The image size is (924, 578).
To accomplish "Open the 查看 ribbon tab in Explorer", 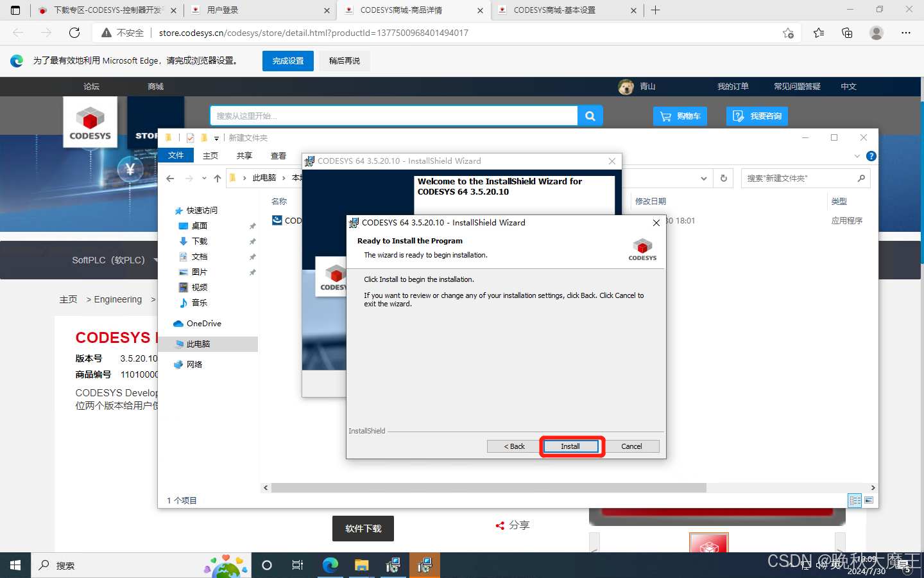I will (278, 155).
